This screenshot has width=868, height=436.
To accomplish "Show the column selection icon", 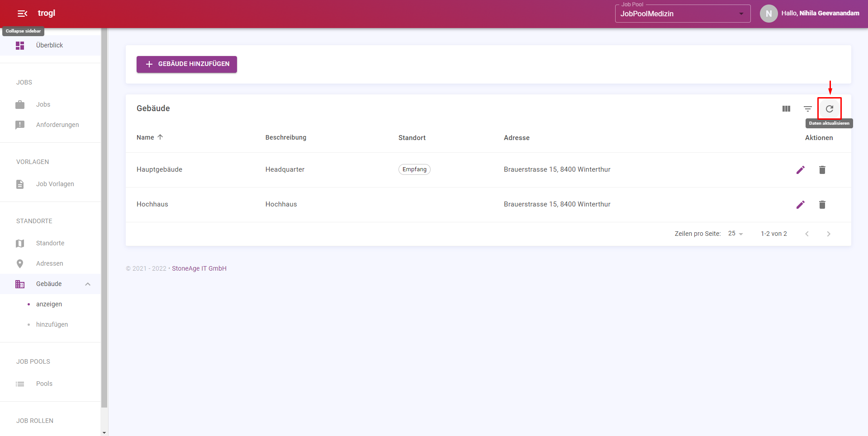I will [786, 109].
